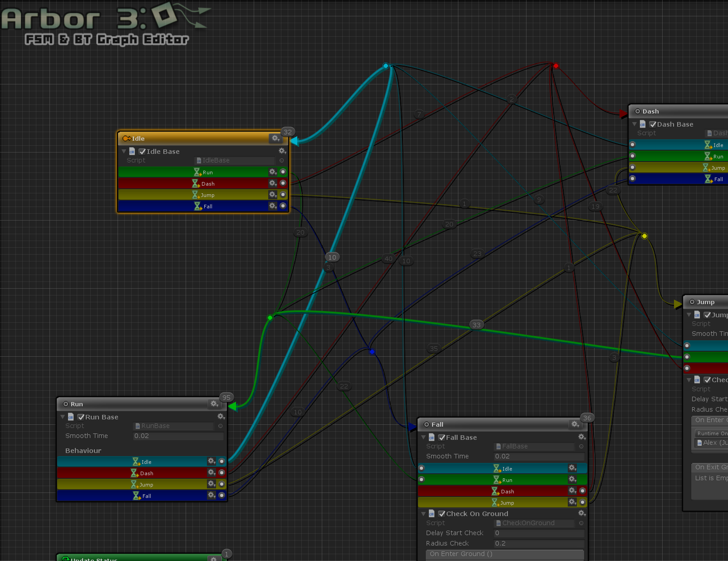This screenshot has width=728, height=561.
Task: Click the Check On Ground behaviour gear
Action: click(x=582, y=513)
